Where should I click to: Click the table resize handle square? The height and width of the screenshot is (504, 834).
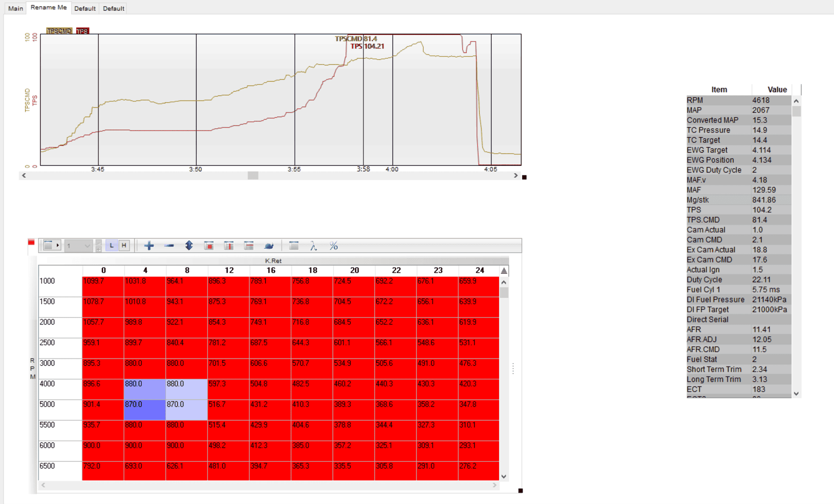pyautogui.click(x=521, y=491)
